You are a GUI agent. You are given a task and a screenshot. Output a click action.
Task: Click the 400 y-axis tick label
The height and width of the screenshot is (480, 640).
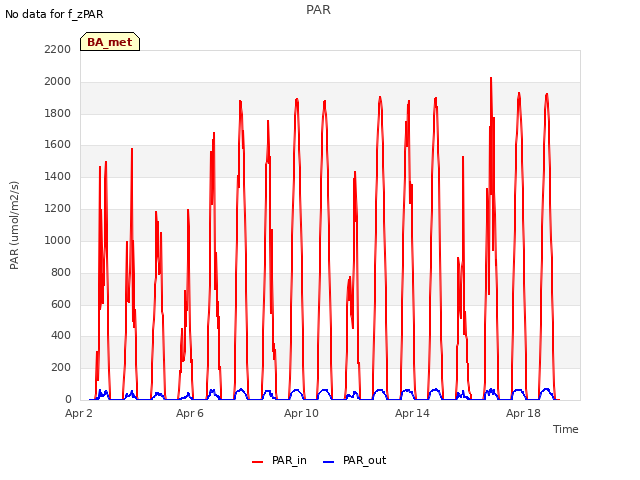[61, 336]
